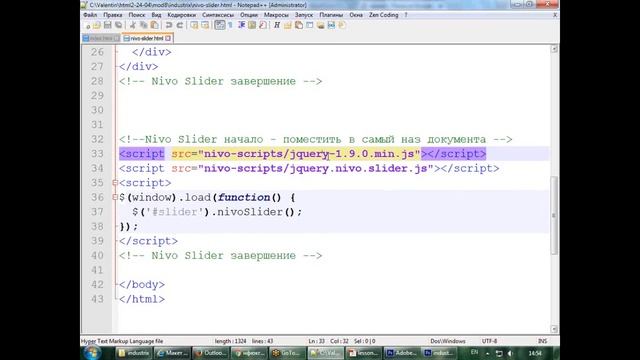Image resolution: width=640 pixels, height=360 pixels.
Task: Open the Кодировки menu
Action: tap(182, 15)
